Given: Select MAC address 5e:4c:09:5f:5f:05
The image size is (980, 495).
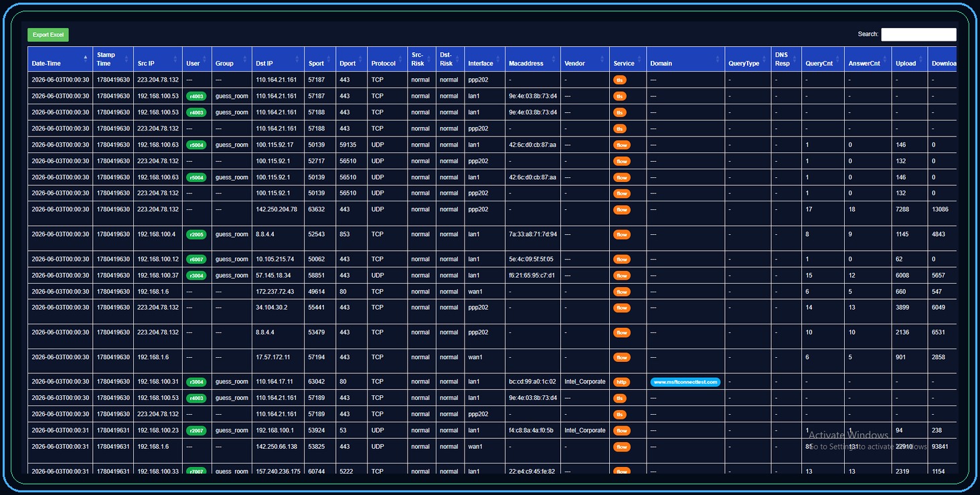Looking at the screenshot, I should pos(532,259).
